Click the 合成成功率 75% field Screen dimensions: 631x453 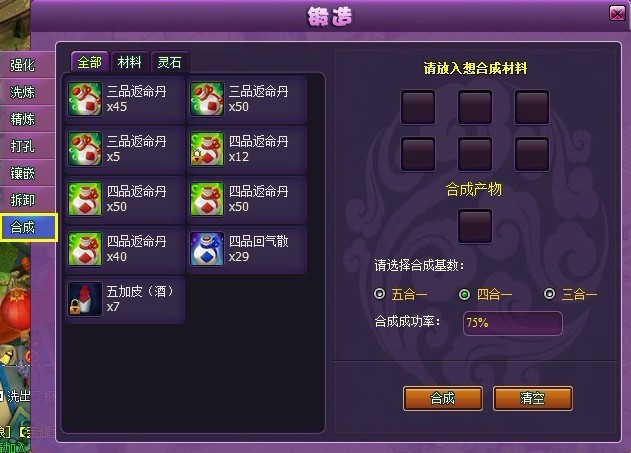tap(512, 323)
